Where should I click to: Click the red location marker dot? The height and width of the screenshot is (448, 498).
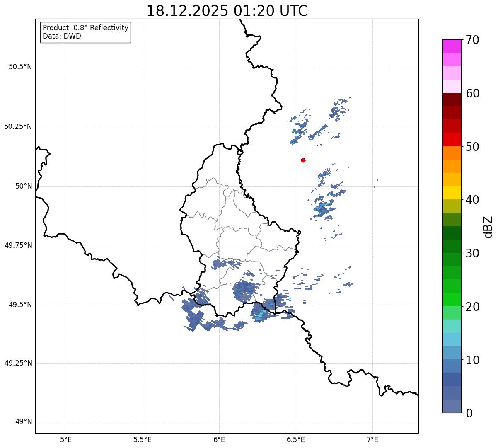point(303,160)
